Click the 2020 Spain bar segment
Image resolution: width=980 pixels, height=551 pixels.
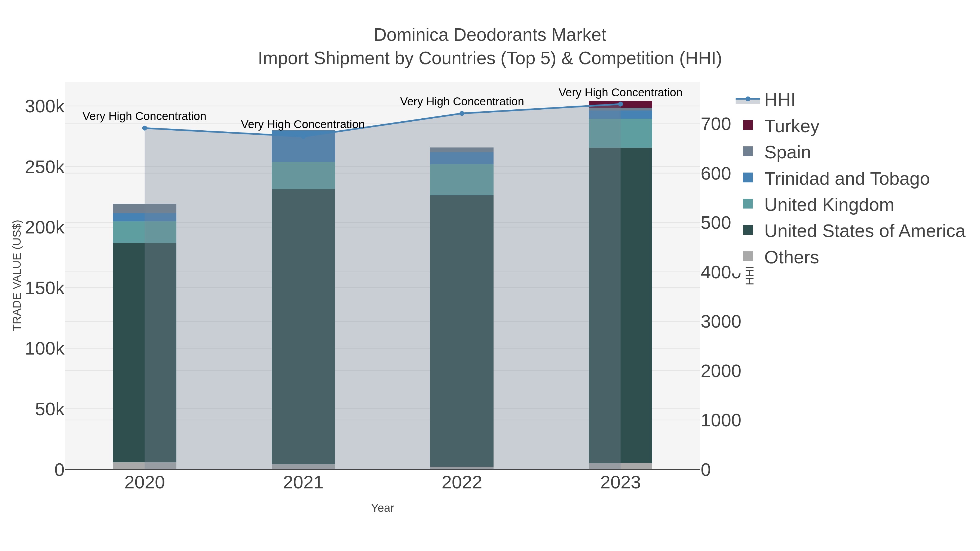pos(145,208)
